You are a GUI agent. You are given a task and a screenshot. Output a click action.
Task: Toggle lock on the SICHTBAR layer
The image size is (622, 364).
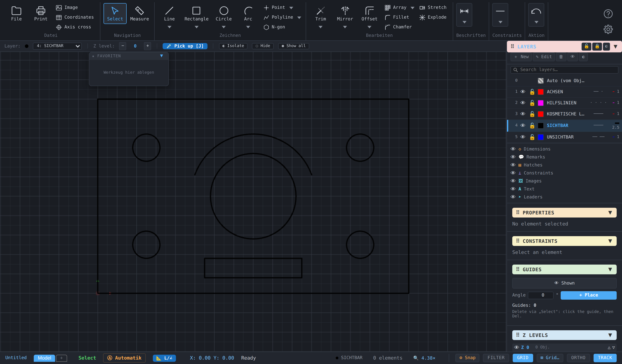pyautogui.click(x=532, y=126)
